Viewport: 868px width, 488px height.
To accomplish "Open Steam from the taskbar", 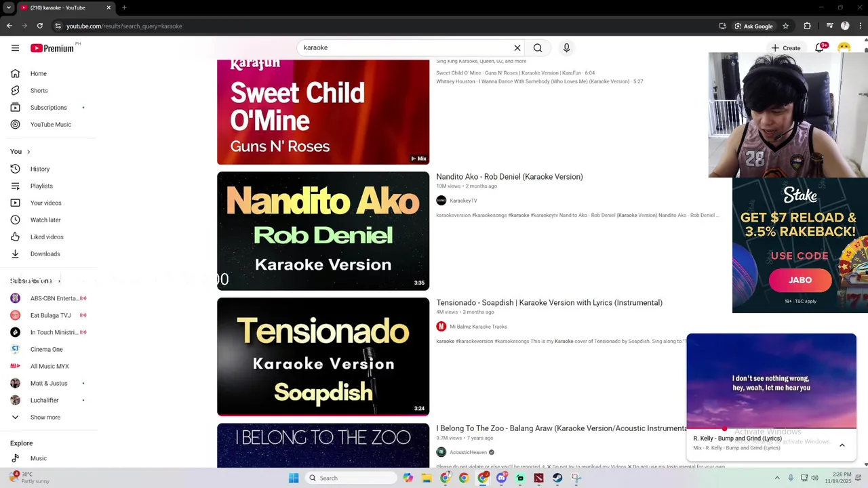I will [557, 478].
